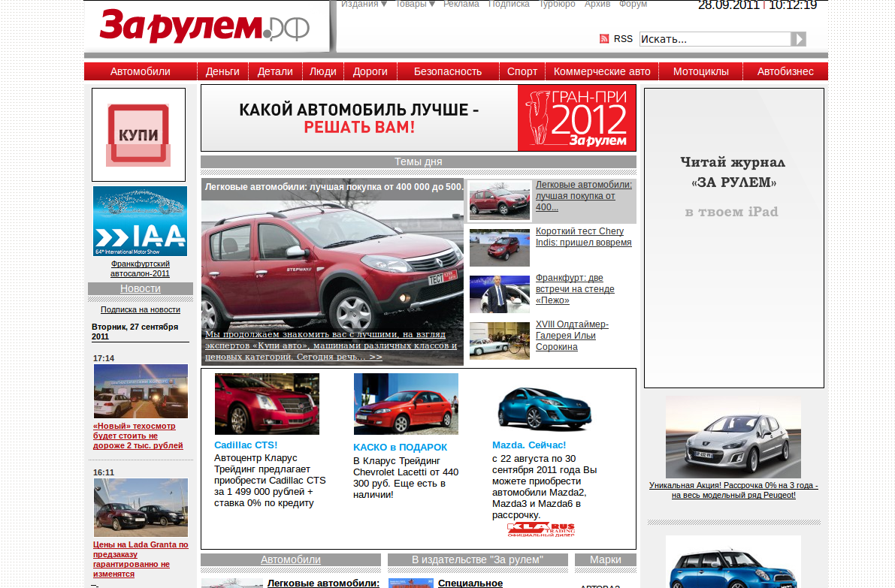Select the Автомобили navigation tab
895x588 pixels.
coord(141,71)
